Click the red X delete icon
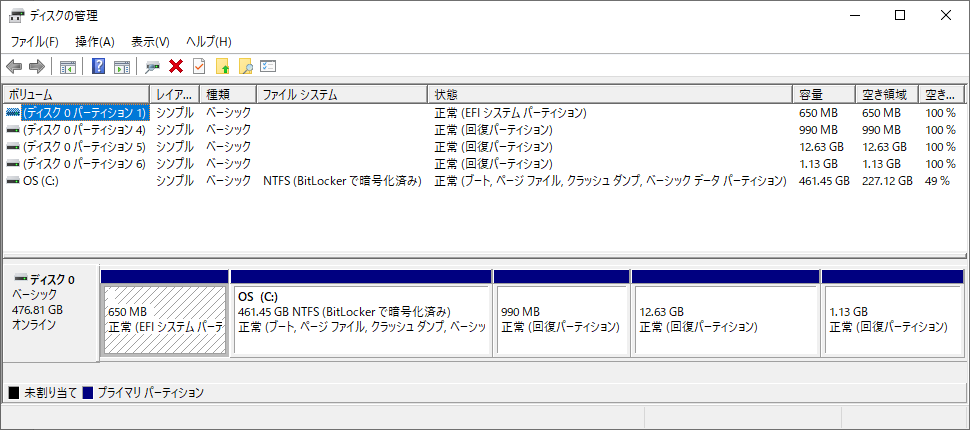This screenshot has width=970, height=430. click(176, 66)
